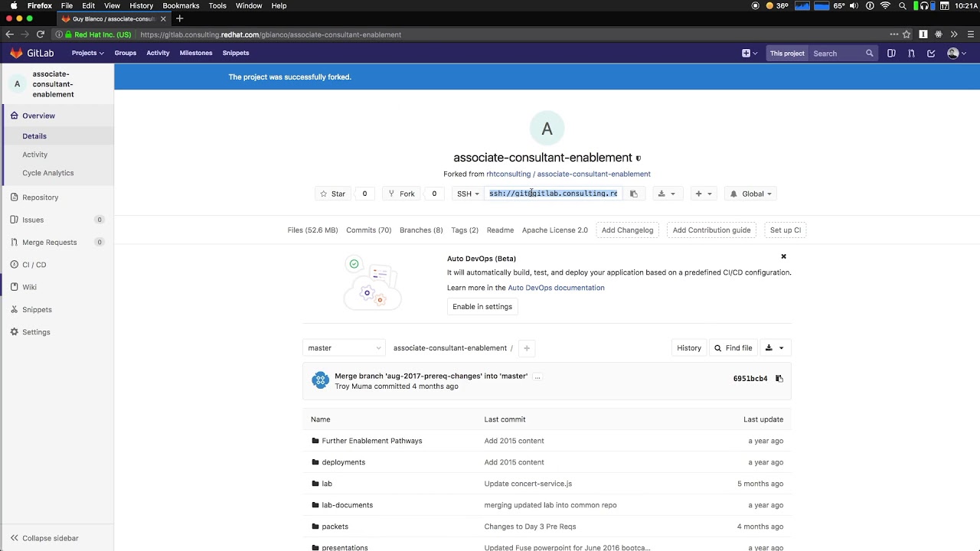Close the Auto DevOps banner

(x=783, y=256)
